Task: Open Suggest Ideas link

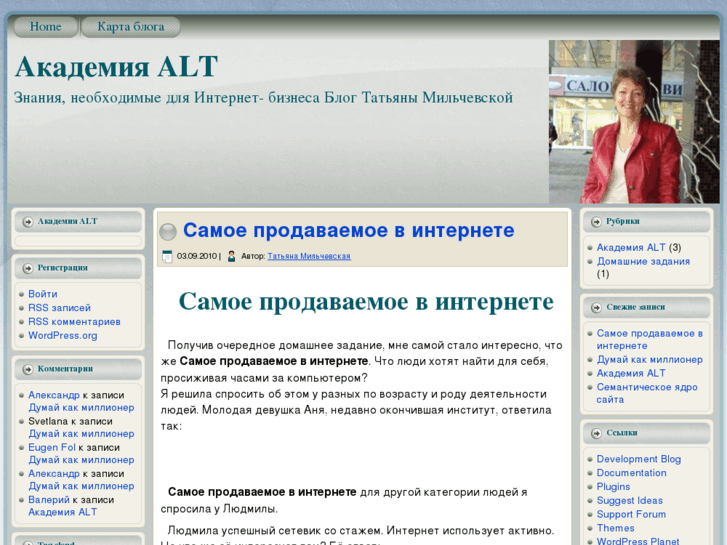Action: coord(630,501)
